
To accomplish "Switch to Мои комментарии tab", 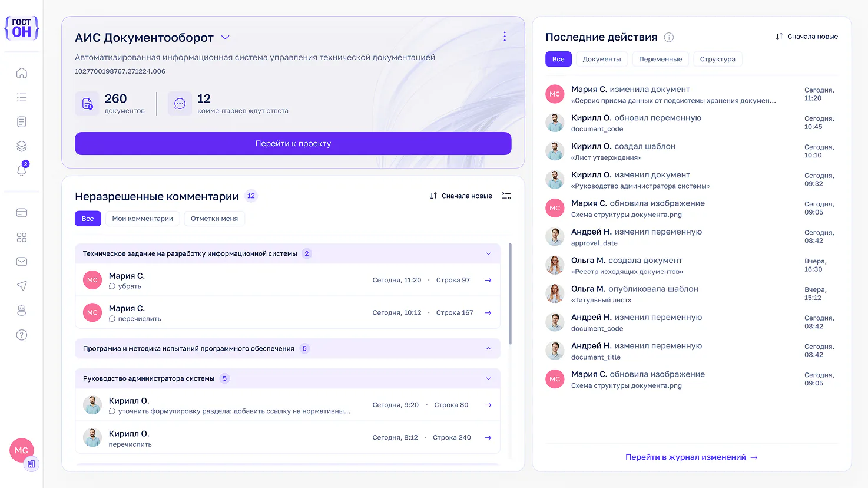I will pyautogui.click(x=143, y=219).
